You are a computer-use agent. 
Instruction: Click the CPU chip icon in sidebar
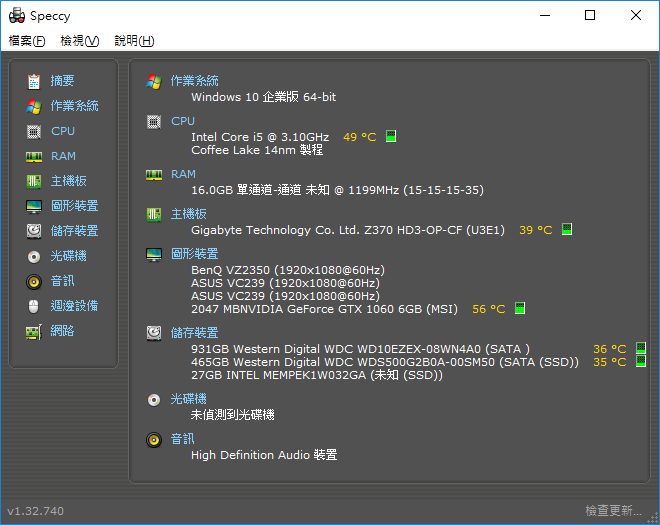coord(34,132)
